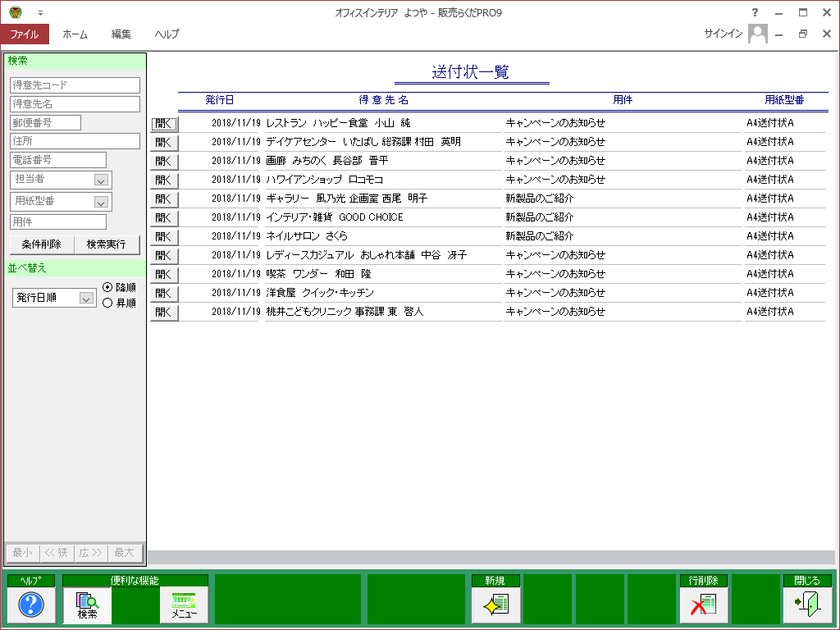Click the 電話番号 input field
840x630 pixels.
point(58,160)
